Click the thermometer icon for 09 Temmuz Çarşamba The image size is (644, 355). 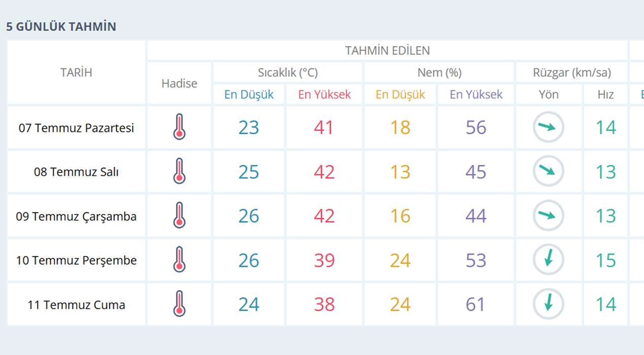pos(179,215)
